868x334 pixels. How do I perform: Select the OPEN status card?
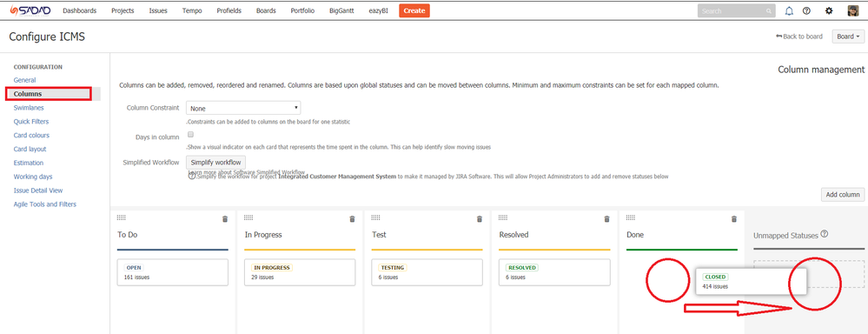coord(173,272)
